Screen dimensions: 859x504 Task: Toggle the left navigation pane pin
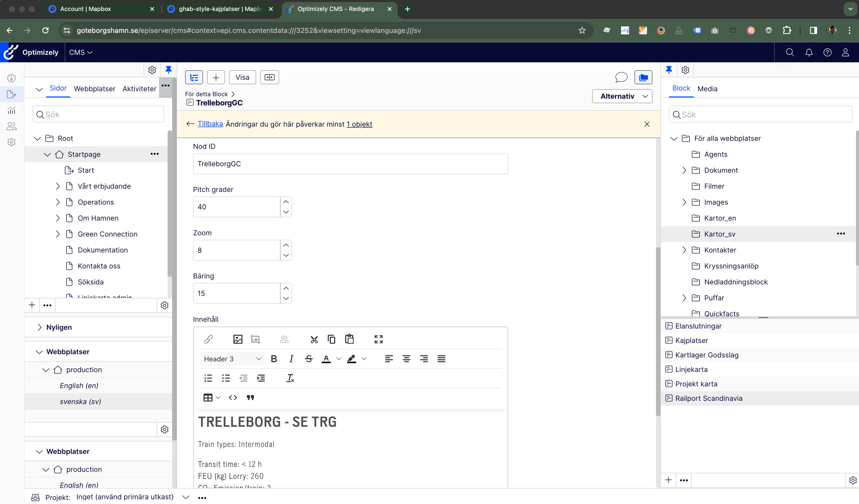tap(169, 70)
